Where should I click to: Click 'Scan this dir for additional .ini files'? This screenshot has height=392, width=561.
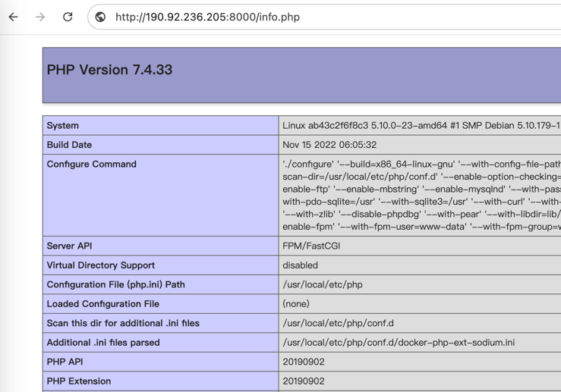click(123, 323)
